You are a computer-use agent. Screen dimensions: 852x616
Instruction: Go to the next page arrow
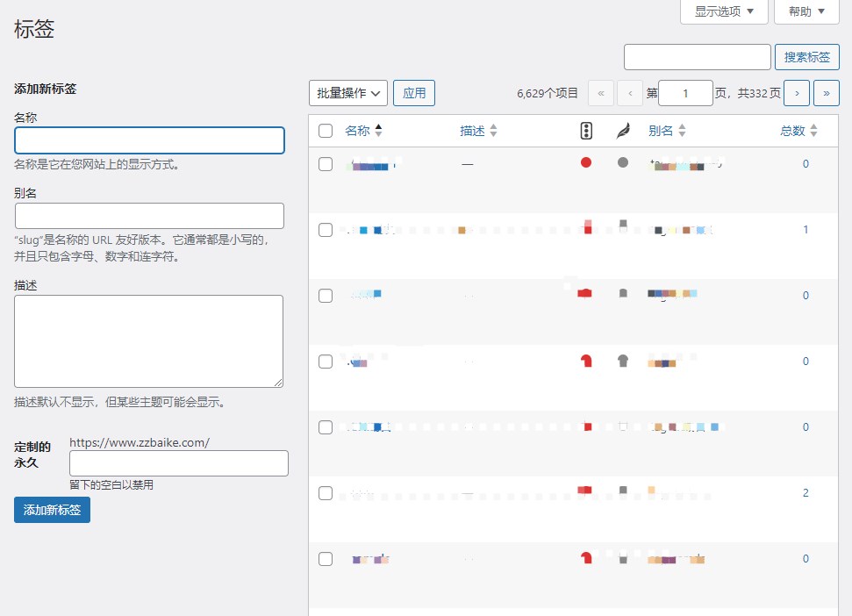pos(796,93)
